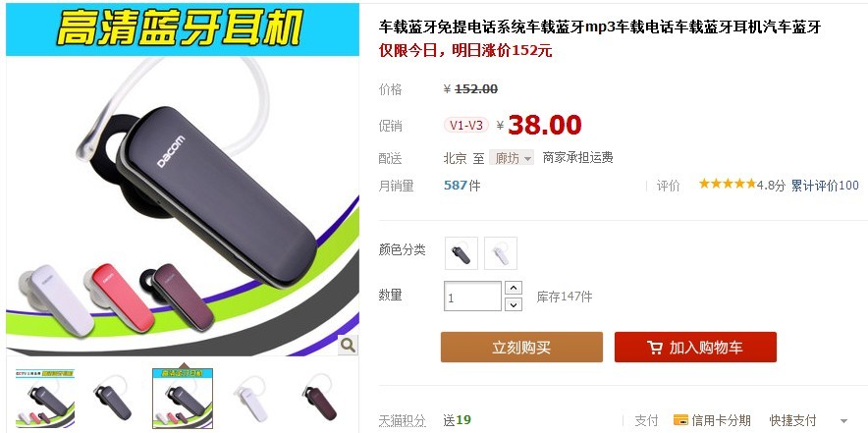Select the white headset color option
The image size is (868, 433).
[501, 253]
